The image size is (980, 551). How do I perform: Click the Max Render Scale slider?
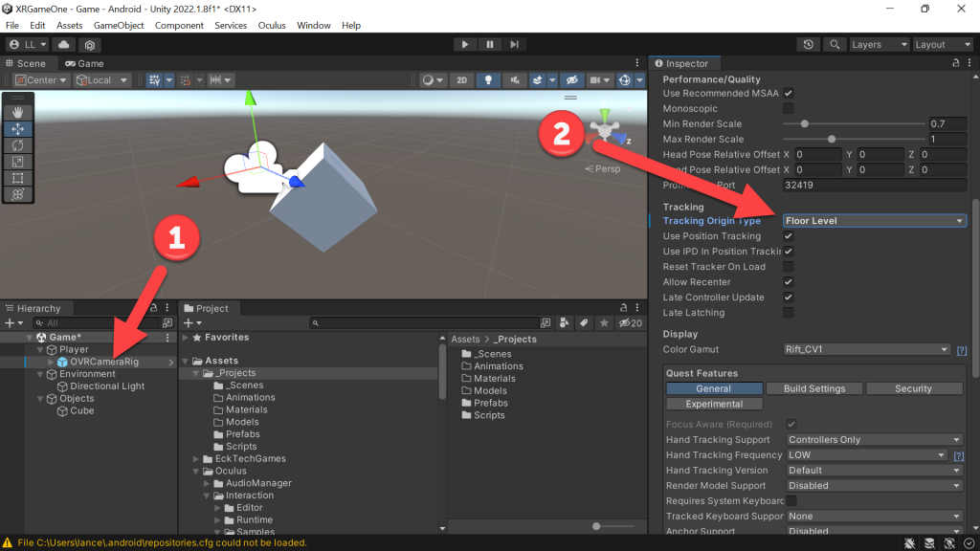coord(854,140)
